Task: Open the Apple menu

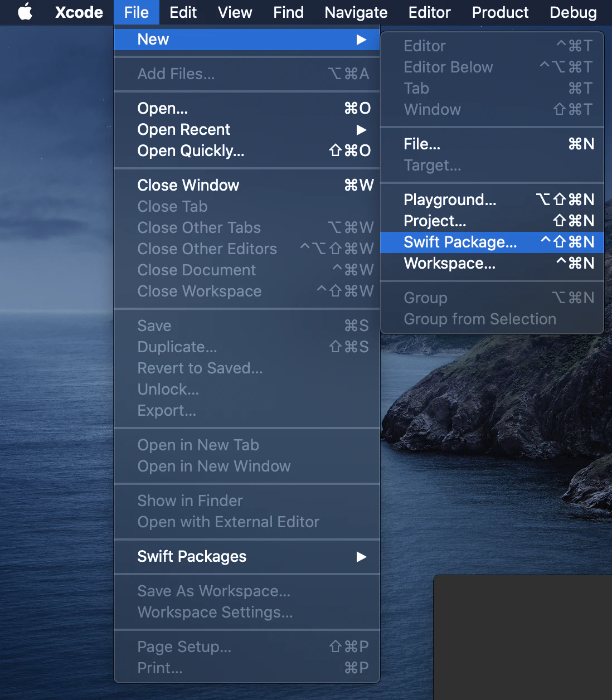Action: click(25, 12)
